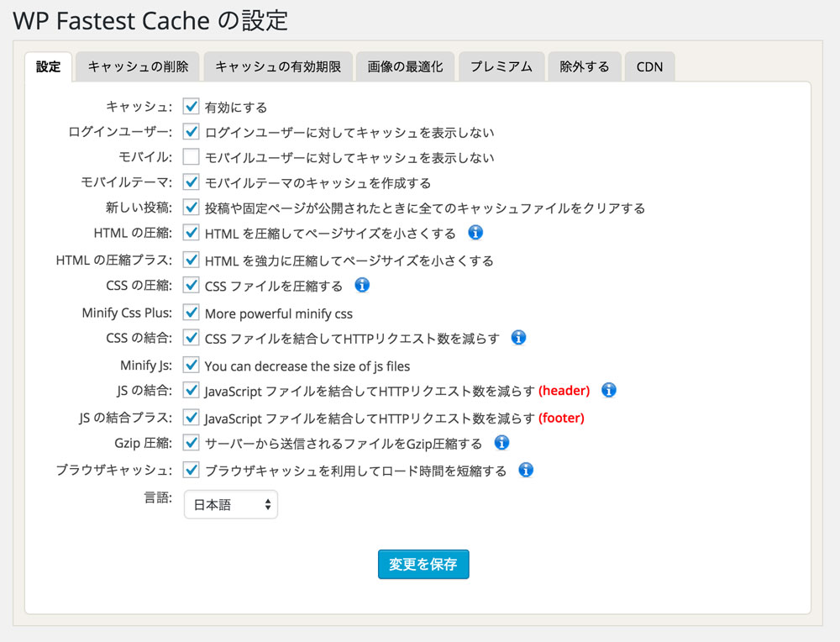
Task: Open the 言語 language dropdown
Action: (x=231, y=504)
